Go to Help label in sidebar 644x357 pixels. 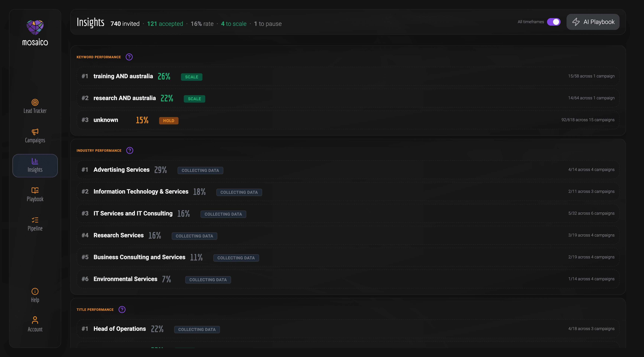click(x=35, y=300)
